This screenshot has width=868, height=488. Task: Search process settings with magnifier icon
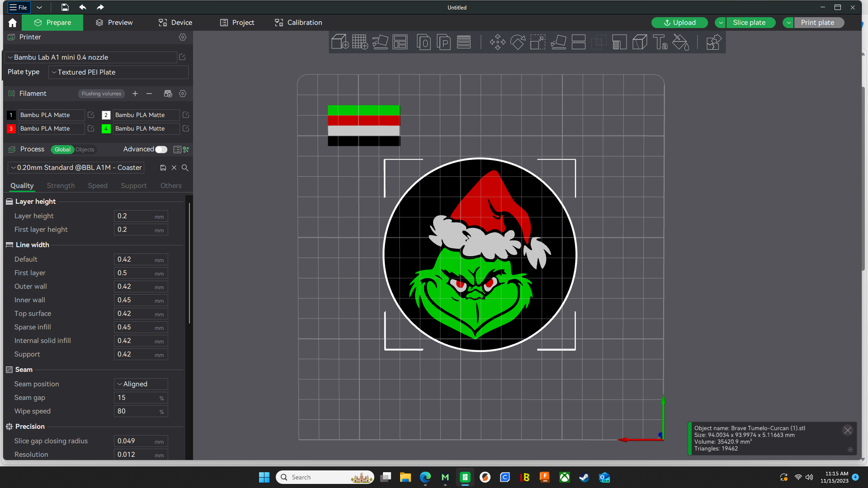(185, 168)
